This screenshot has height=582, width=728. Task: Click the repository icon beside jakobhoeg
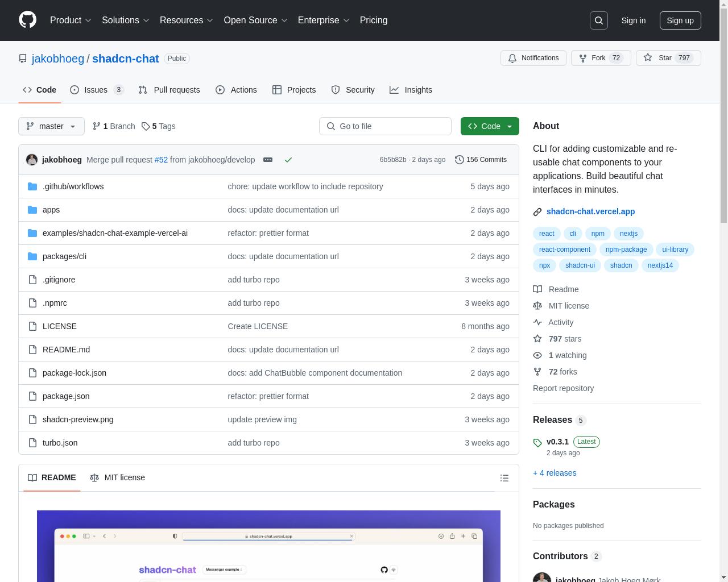[x=23, y=59]
